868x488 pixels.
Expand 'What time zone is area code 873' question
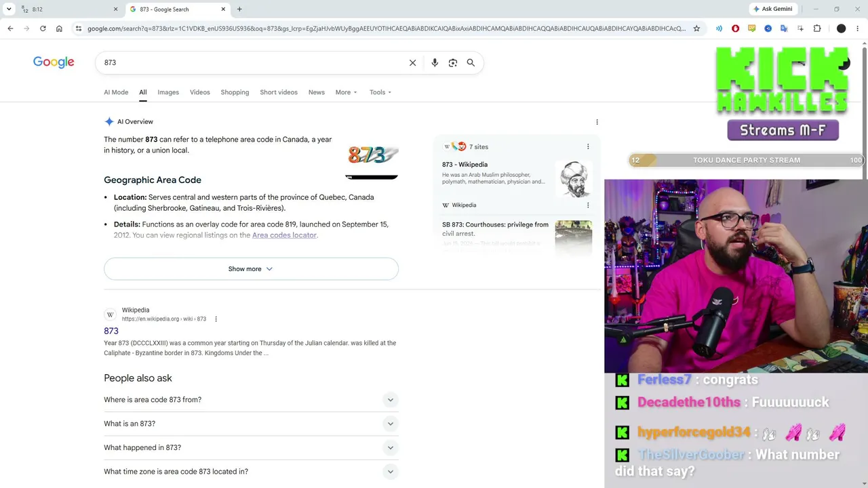(251, 472)
